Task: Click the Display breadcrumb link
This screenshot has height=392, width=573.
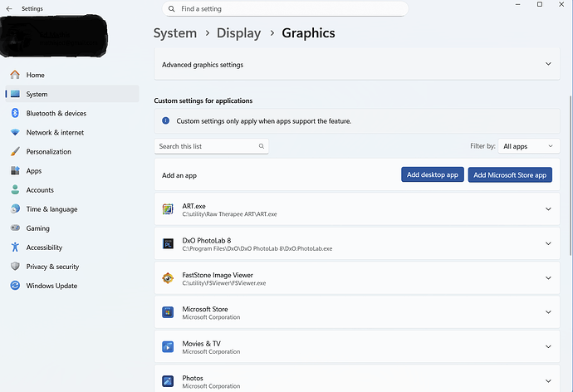Action: point(238,33)
